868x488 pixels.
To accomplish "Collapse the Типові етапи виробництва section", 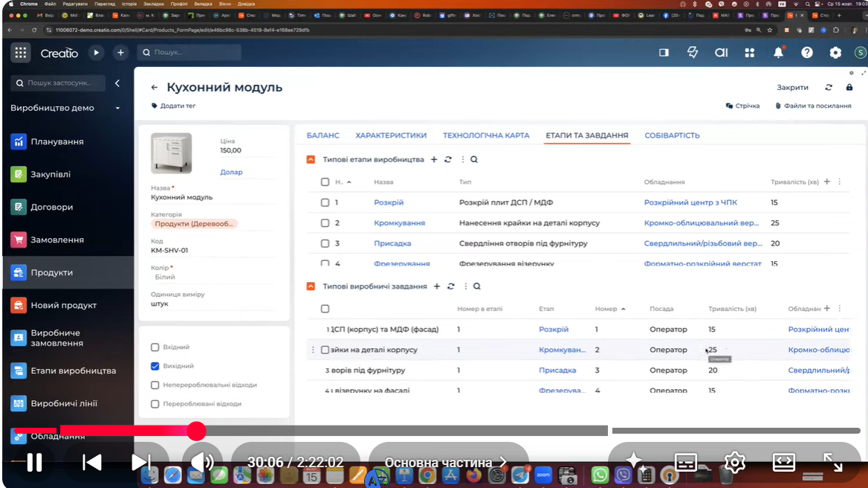I will pyautogui.click(x=312, y=159).
